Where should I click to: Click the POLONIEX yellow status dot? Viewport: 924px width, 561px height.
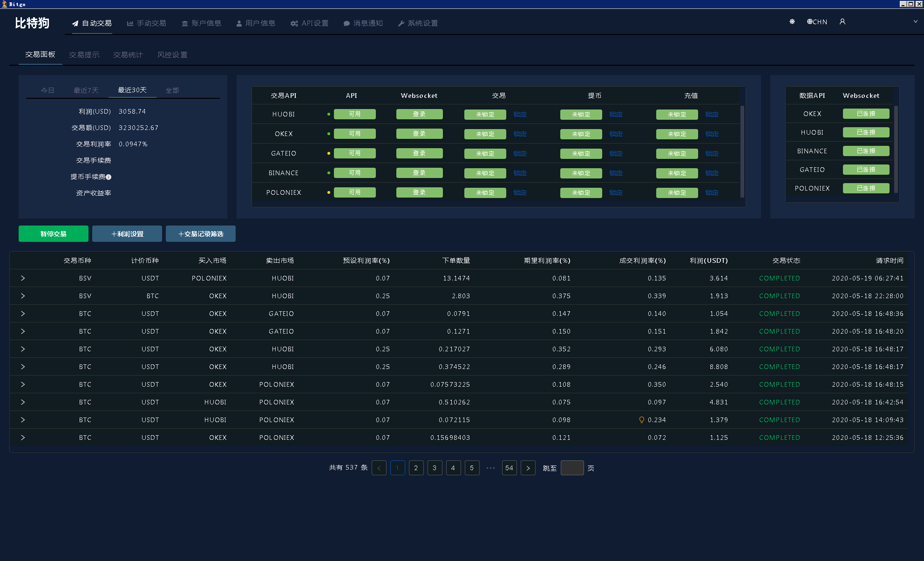tap(329, 192)
